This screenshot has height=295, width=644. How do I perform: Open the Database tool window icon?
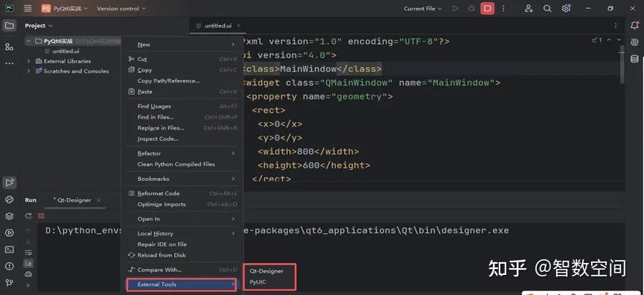point(634,59)
